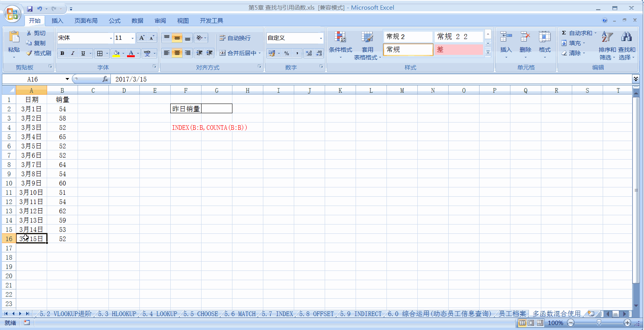Toggle underline formatting

(83, 53)
